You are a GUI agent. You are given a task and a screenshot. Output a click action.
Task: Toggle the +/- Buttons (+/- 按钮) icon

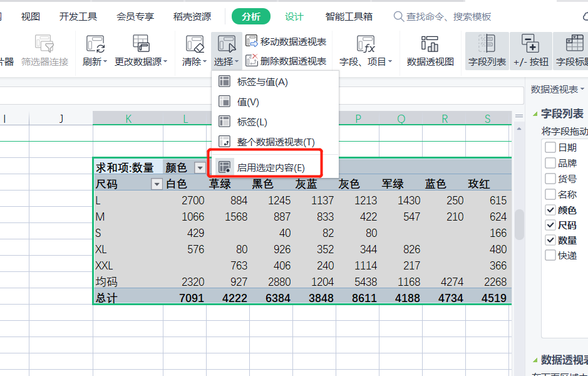point(530,43)
